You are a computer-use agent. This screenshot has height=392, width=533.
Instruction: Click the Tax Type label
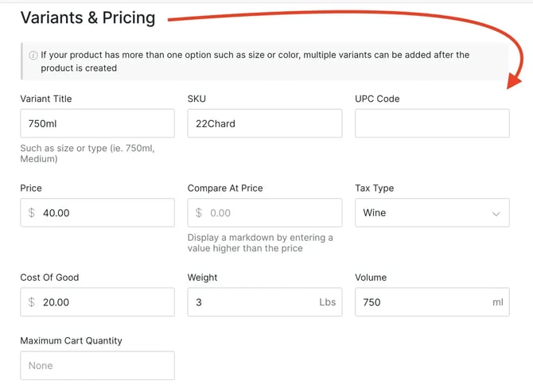[374, 188]
